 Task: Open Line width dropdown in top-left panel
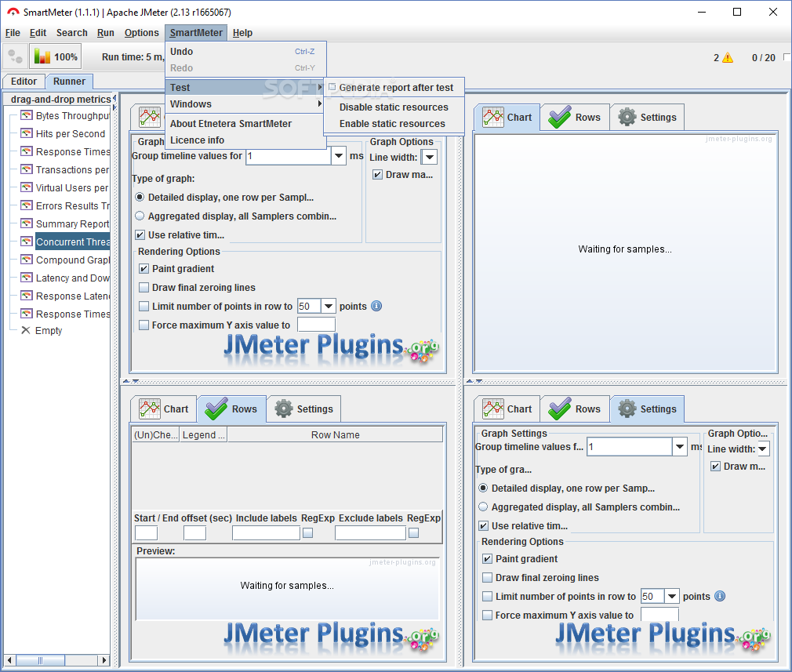pos(430,157)
